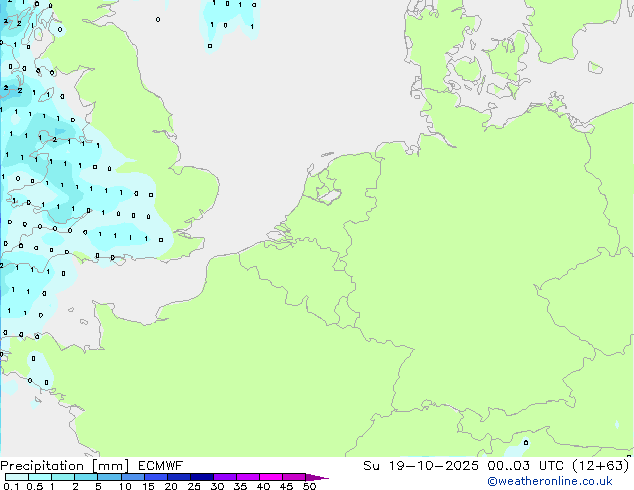The height and width of the screenshot is (490, 634).
Task: Select the 'ECMWF' model label
Action: click(161, 466)
